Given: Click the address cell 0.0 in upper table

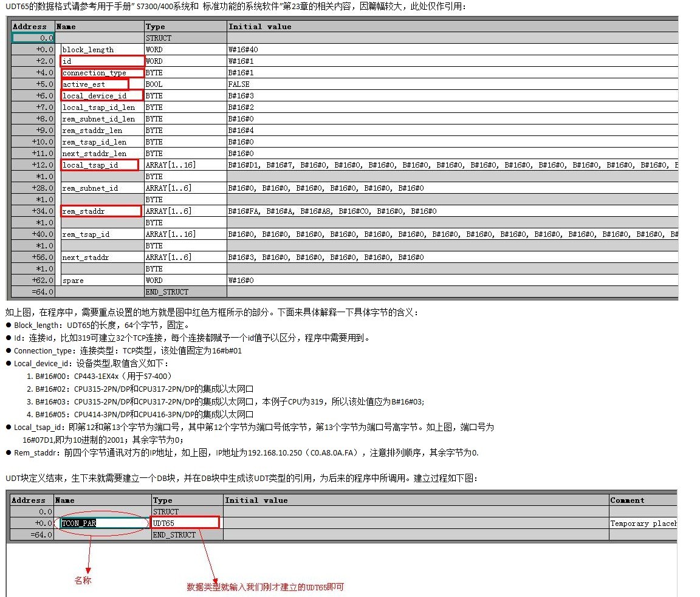Looking at the screenshot, I should coord(33,38).
